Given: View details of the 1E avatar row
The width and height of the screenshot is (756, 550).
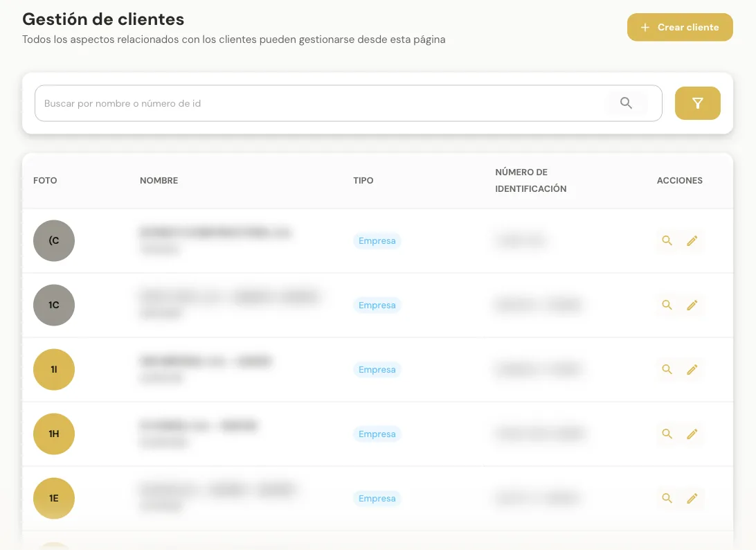Looking at the screenshot, I should 667,498.
